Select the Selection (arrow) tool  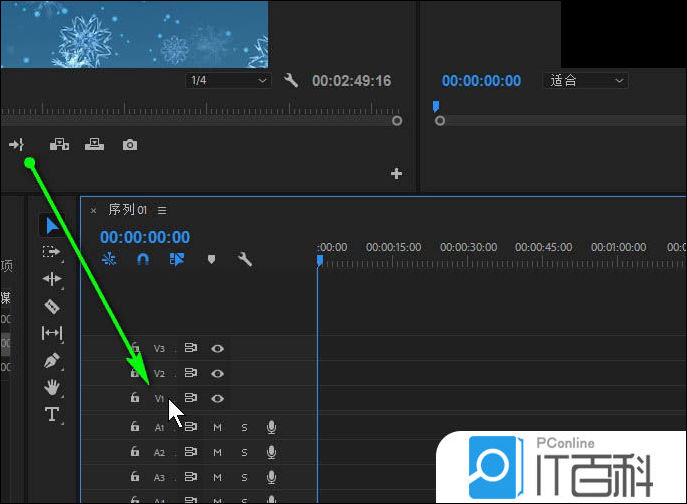point(52,226)
